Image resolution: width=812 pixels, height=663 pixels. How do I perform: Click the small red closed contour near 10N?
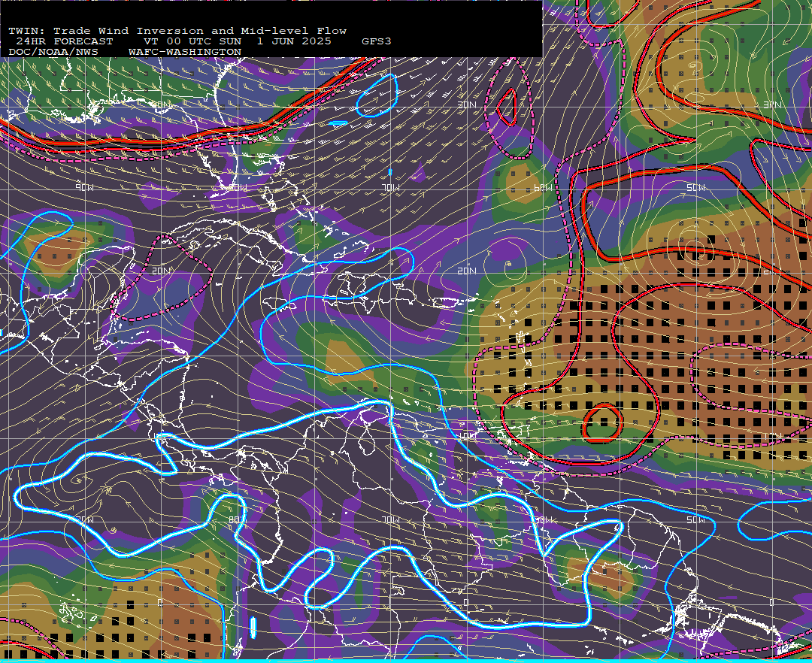pyautogui.click(x=603, y=423)
